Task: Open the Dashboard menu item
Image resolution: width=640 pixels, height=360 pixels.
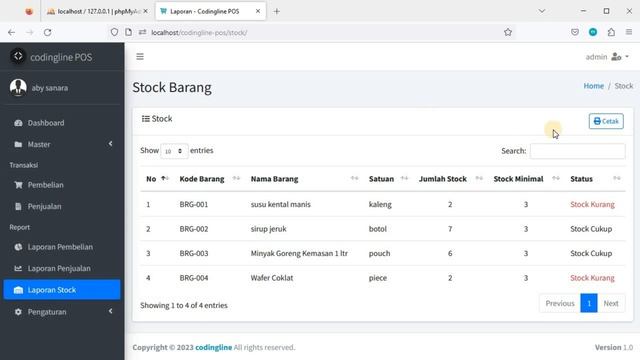Action: coord(62,123)
